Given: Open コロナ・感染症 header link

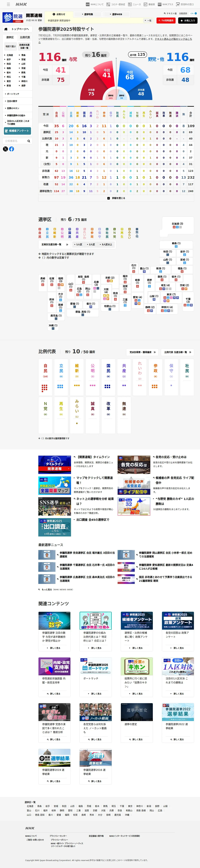Looking at the screenshot, I should click(x=116, y=4).
